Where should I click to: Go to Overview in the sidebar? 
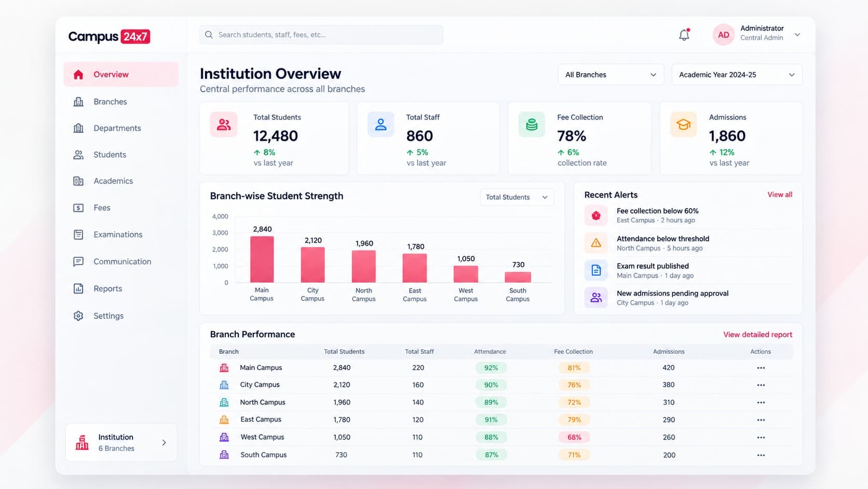coord(121,74)
